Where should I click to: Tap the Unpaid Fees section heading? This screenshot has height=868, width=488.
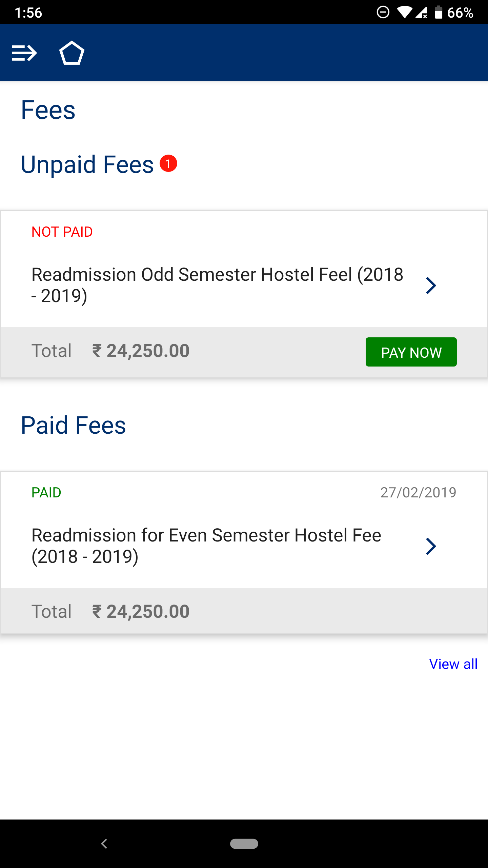(x=87, y=164)
